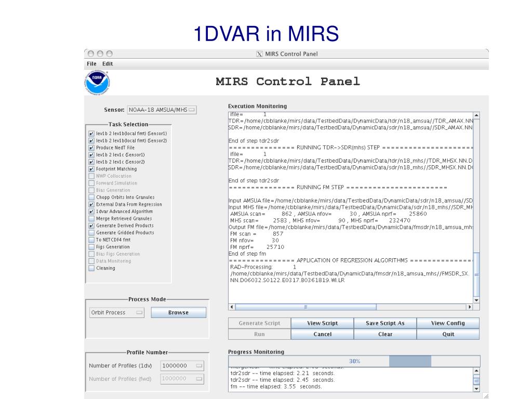The width and height of the screenshot is (532, 399).
Task: Click the View Script button
Action: pyautogui.click(x=322, y=323)
